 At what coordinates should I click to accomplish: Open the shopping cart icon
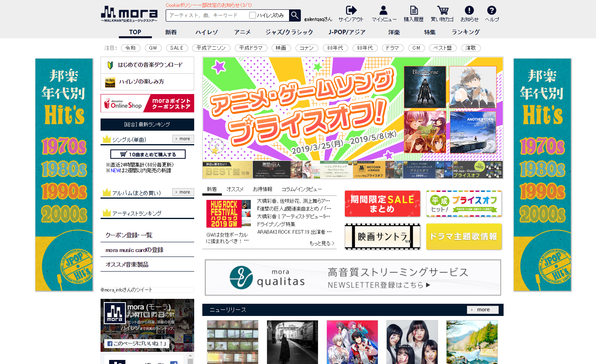click(x=443, y=10)
